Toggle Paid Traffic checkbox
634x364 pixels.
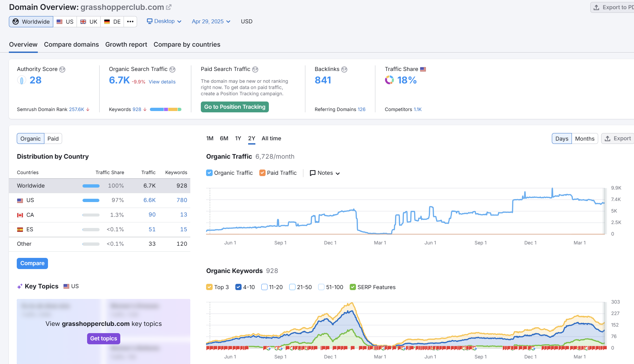coord(262,173)
